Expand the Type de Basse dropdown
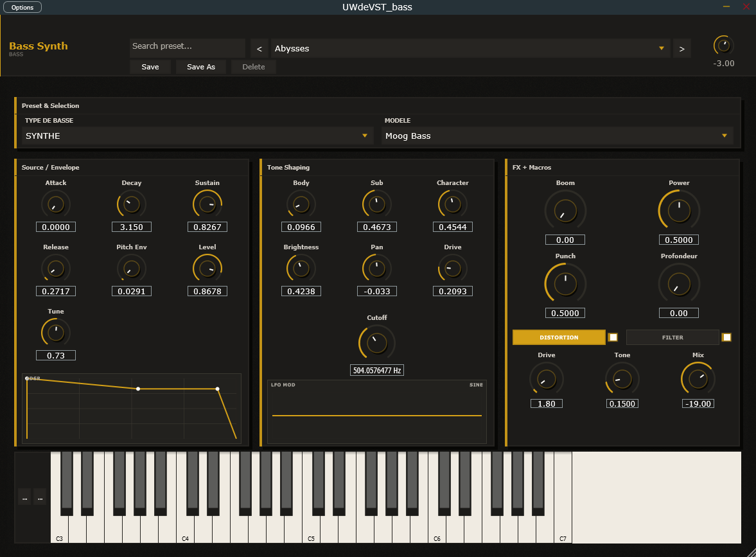The image size is (756, 557). [x=196, y=136]
